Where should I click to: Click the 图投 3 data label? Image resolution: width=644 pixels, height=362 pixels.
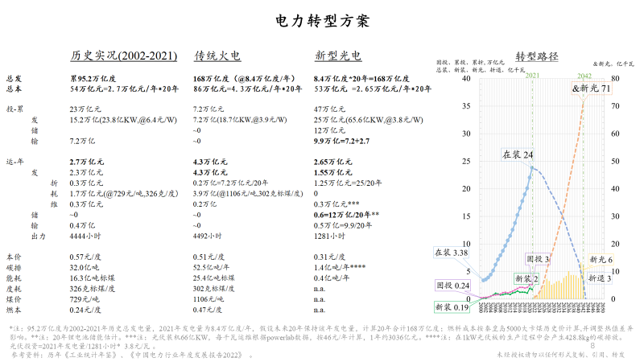click(x=538, y=259)
